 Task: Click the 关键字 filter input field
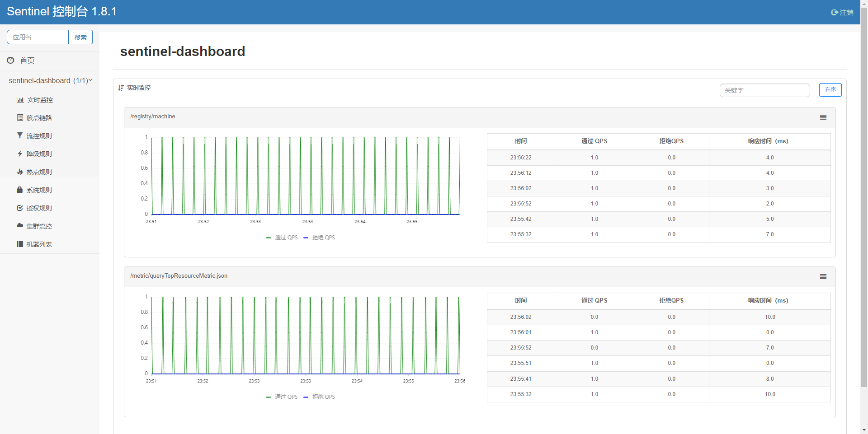click(764, 90)
